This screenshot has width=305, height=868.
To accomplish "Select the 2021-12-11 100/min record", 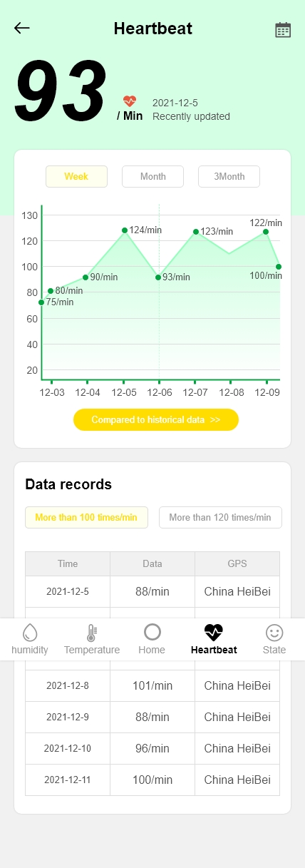I will pos(152,780).
